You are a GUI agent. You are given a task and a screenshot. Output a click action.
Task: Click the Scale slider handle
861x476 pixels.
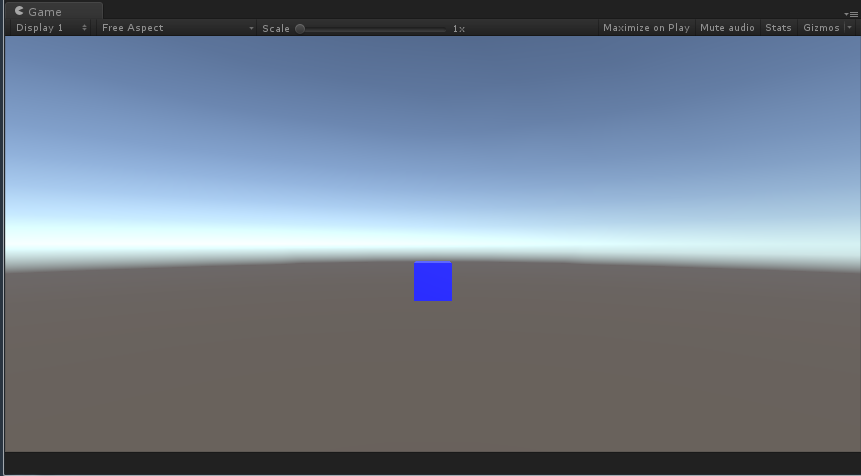click(300, 29)
